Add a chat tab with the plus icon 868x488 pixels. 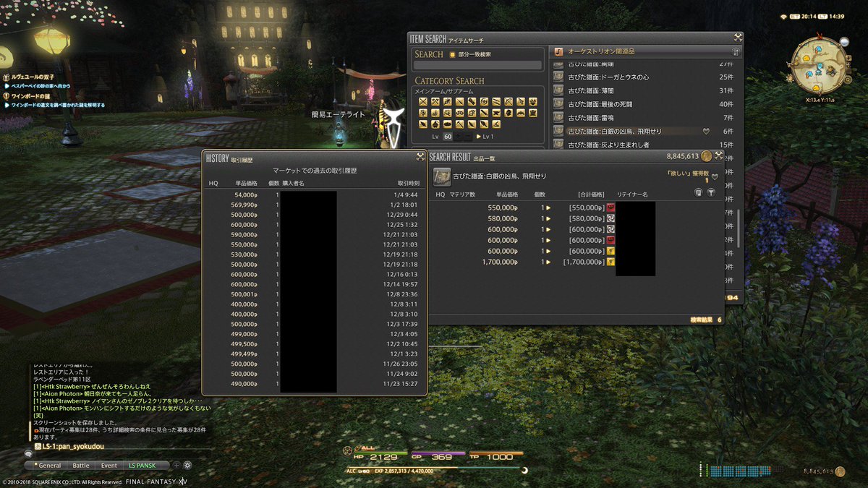coord(176,466)
